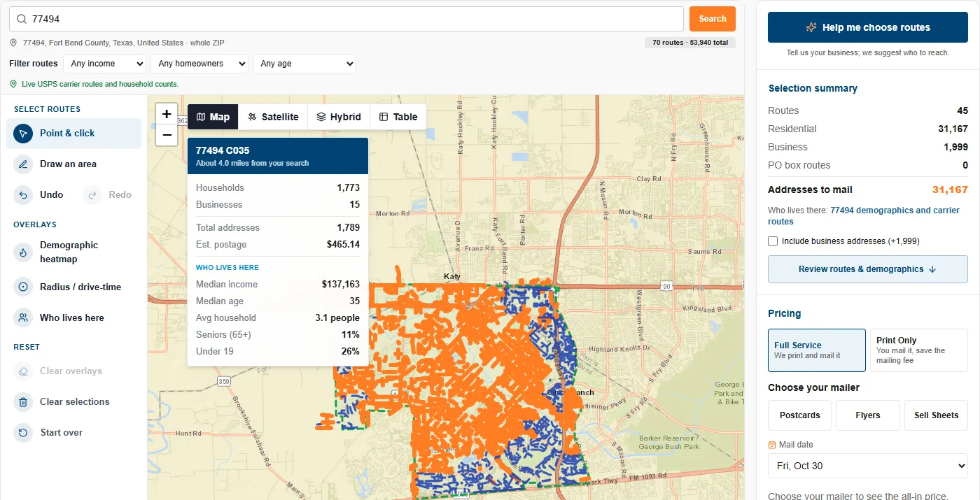The height and width of the screenshot is (500, 980).
Task: Open the Any income filter dropdown
Action: (104, 64)
